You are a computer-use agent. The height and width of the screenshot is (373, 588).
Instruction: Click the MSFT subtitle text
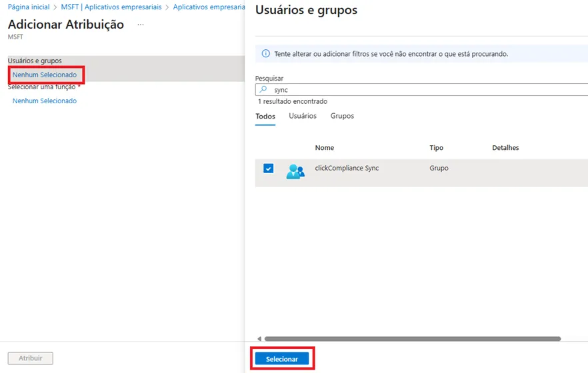15,37
